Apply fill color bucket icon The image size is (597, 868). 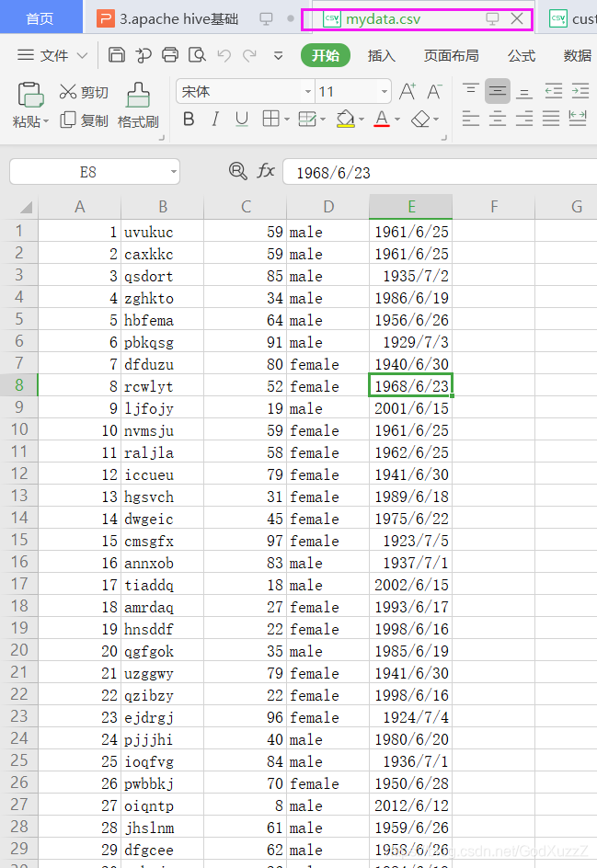point(346,119)
